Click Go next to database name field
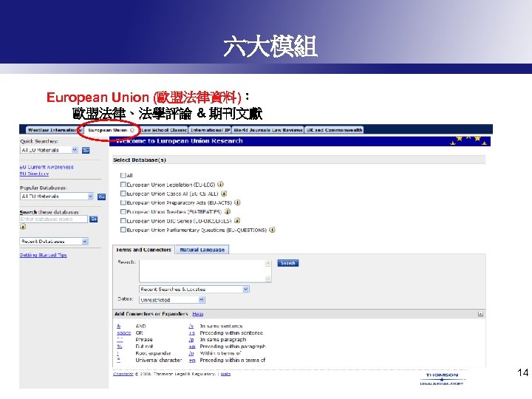 pos(94,219)
